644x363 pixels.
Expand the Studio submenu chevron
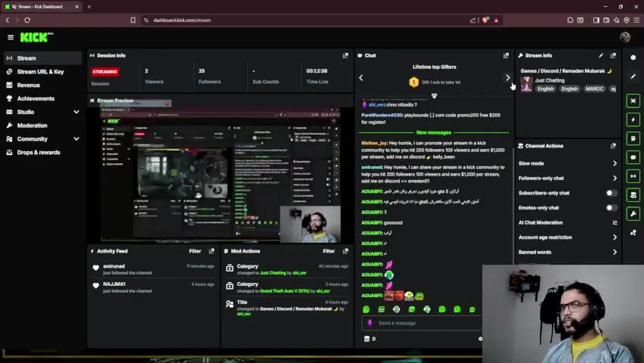pos(76,112)
